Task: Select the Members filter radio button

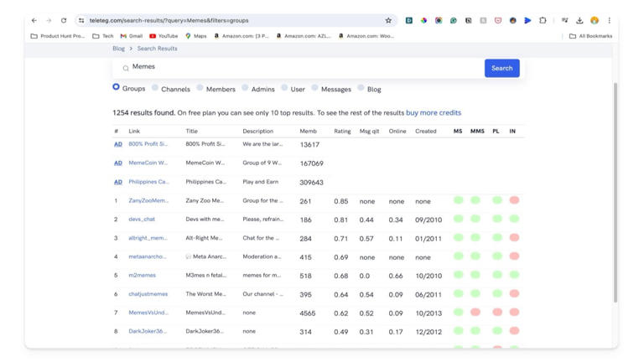Action: click(200, 87)
